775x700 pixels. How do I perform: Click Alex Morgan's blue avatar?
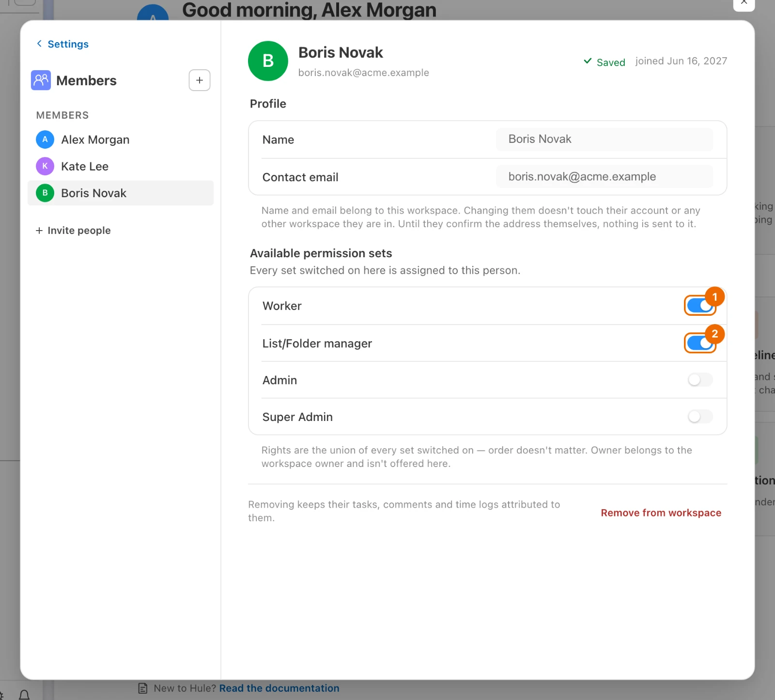45,140
